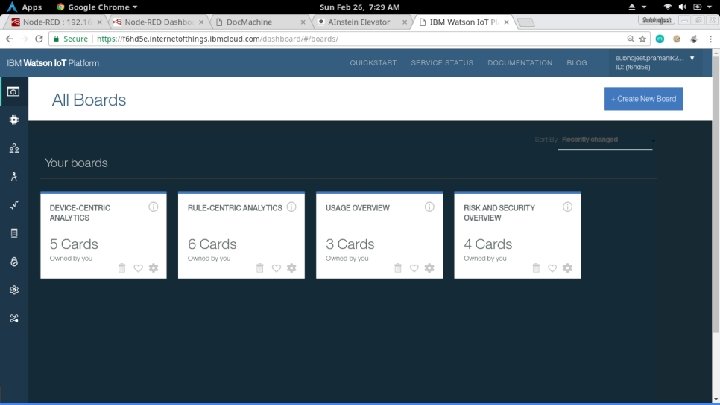Click the green extension icon in Chrome toolbar
The height and width of the screenshot is (405, 720).
[x=660, y=39]
